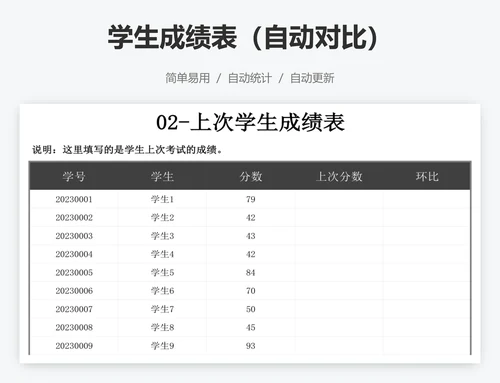Select cell with ID 20230006
The height and width of the screenshot is (383, 500).
[74, 291]
